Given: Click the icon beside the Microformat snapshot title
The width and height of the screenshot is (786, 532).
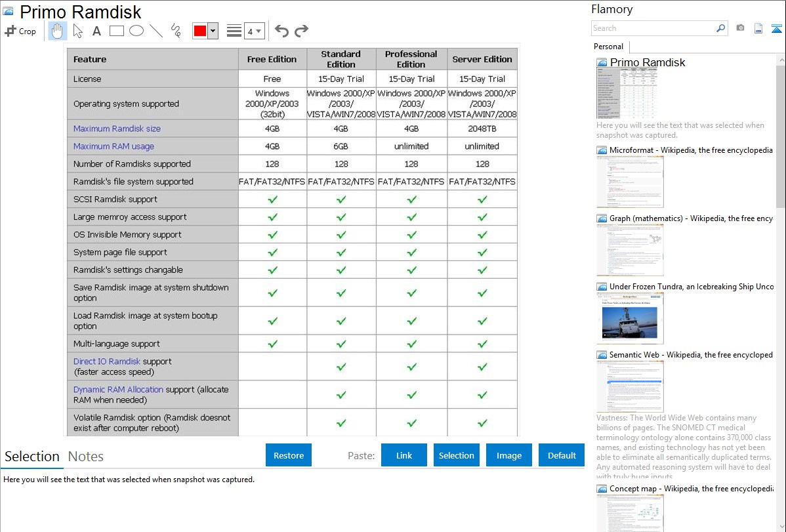Looking at the screenshot, I should [x=602, y=150].
